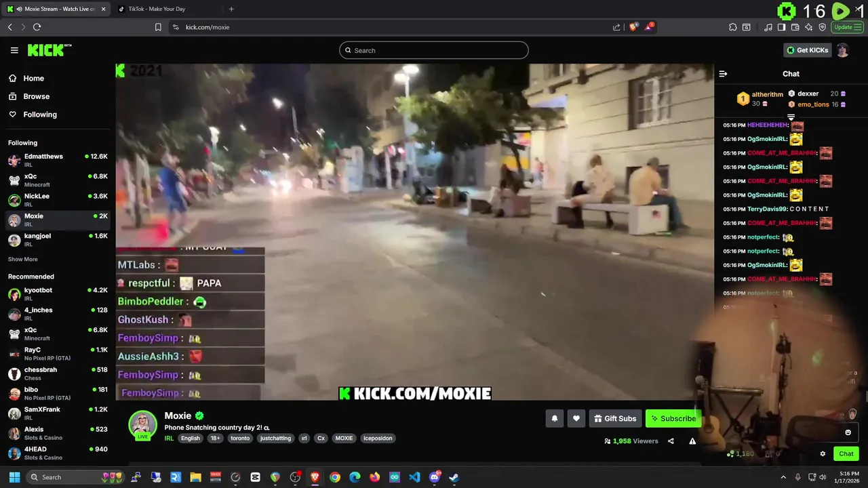Open the hamburger sidebar menu

[x=14, y=50]
